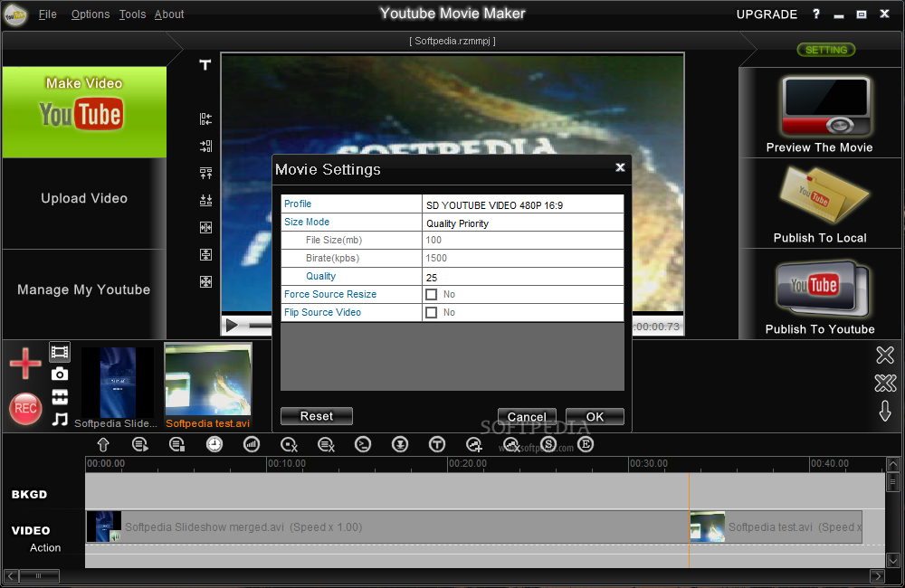Open the File menu
The image size is (905, 588).
coord(47,14)
